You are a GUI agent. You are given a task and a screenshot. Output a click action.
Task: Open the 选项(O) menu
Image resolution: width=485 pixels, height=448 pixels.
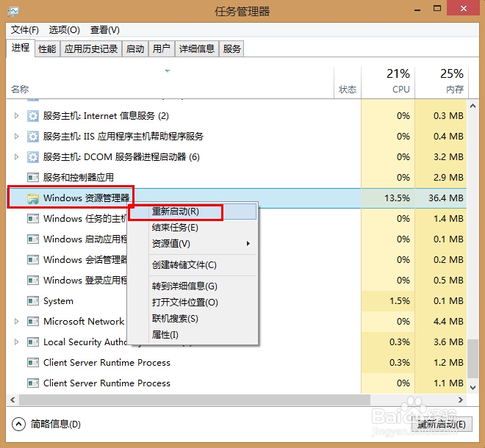65,30
